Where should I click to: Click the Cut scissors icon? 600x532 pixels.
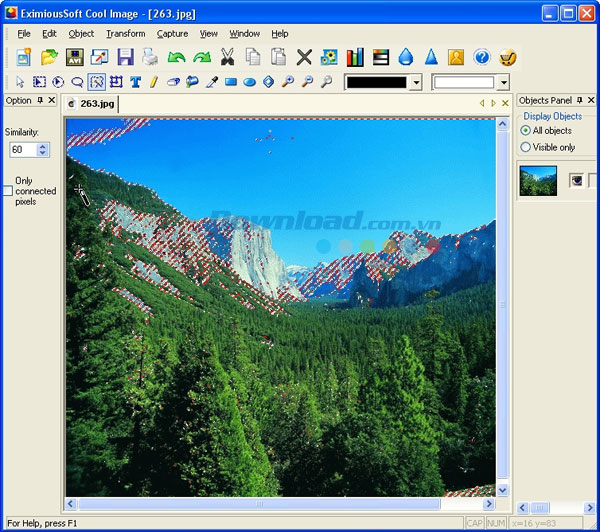click(x=227, y=58)
